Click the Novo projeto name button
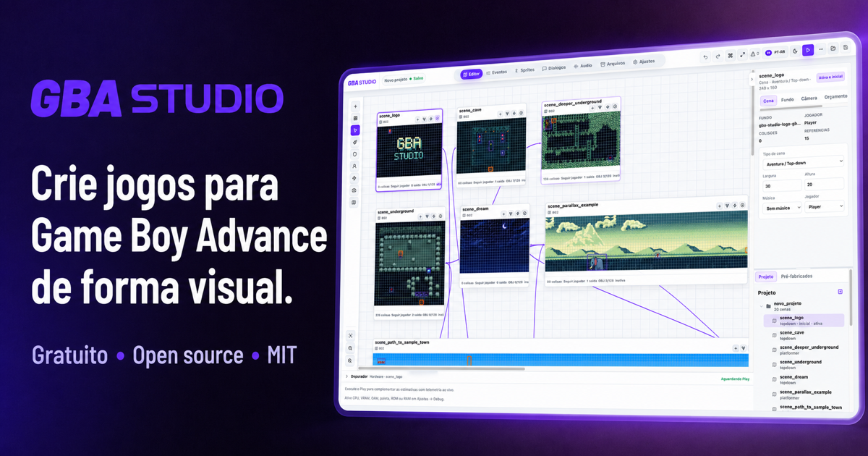Viewport: 868px width, 456px height. pyautogui.click(x=404, y=80)
